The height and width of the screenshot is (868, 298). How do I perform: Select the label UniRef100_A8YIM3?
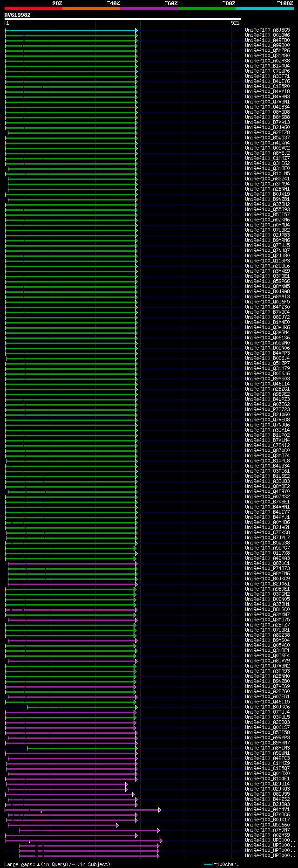pyautogui.click(x=267, y=748)
